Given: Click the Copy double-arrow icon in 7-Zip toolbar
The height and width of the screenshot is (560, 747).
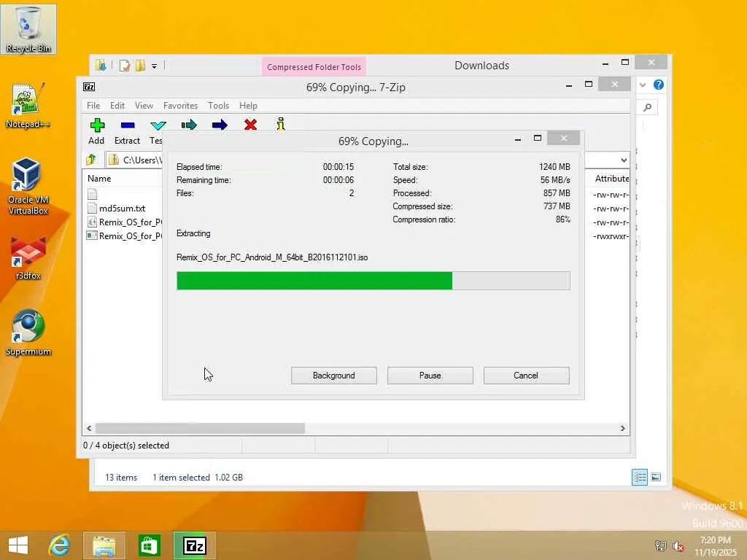Looking at the screenshot, I should (x=189, y=125).
